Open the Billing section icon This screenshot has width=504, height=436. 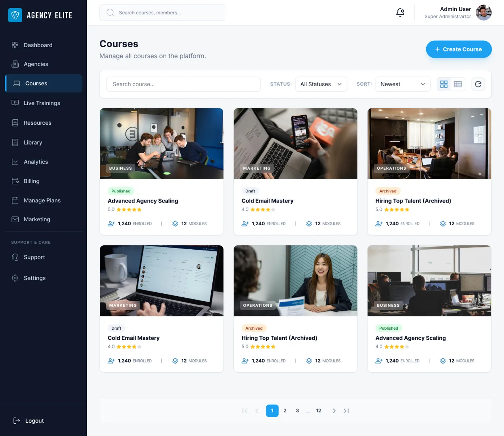point(15,181)
